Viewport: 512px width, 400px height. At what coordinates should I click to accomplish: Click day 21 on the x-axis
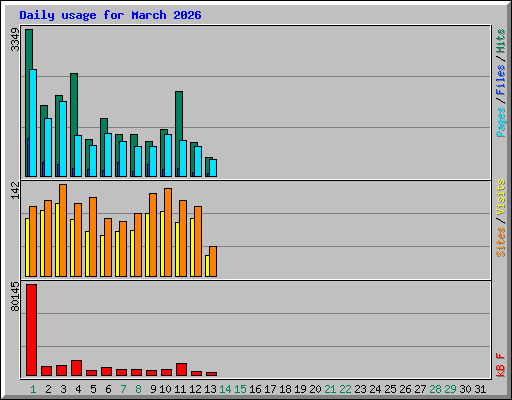click(330, 389)
